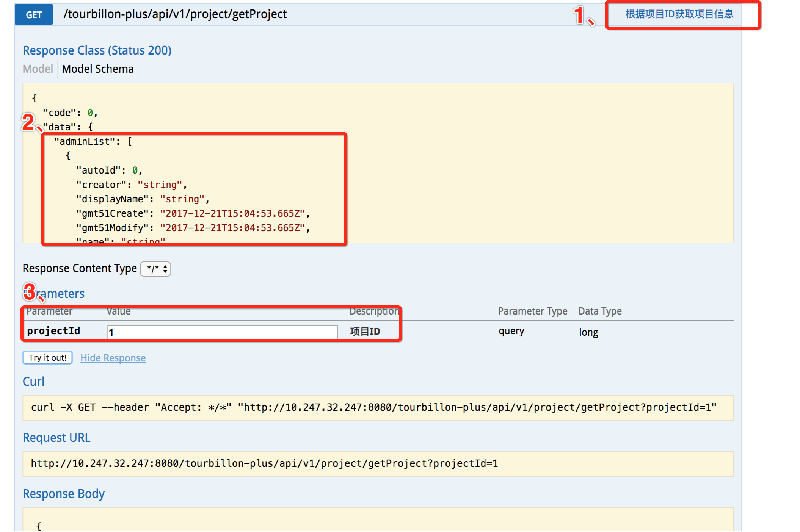Click the Hide Response link

click(x=113, y=358)
